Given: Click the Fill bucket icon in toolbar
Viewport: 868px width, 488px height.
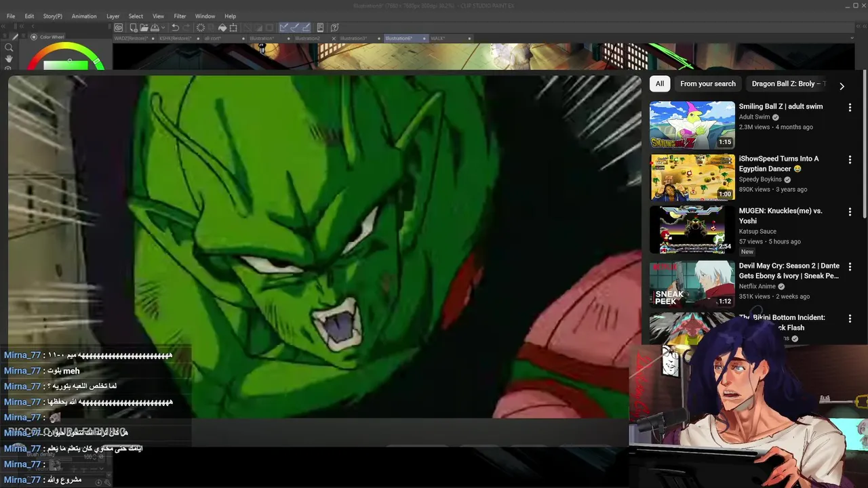Looking at the screenshot, I should point(222,28).
